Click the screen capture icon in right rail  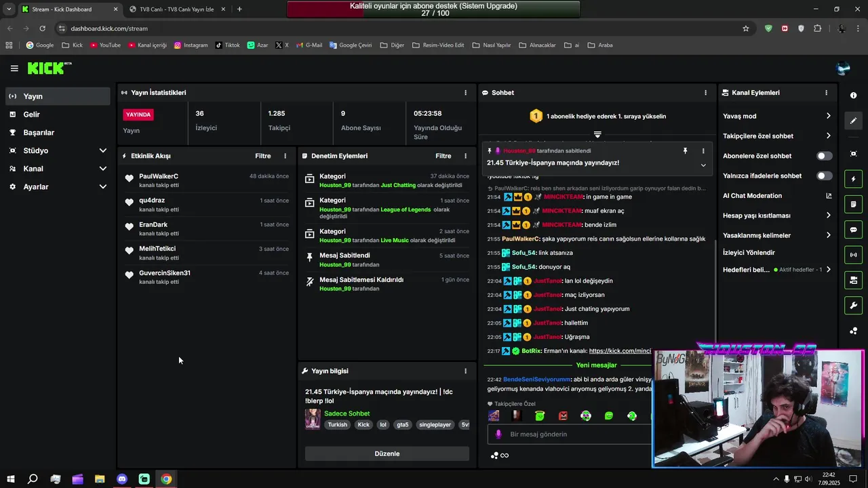(853, 154)
